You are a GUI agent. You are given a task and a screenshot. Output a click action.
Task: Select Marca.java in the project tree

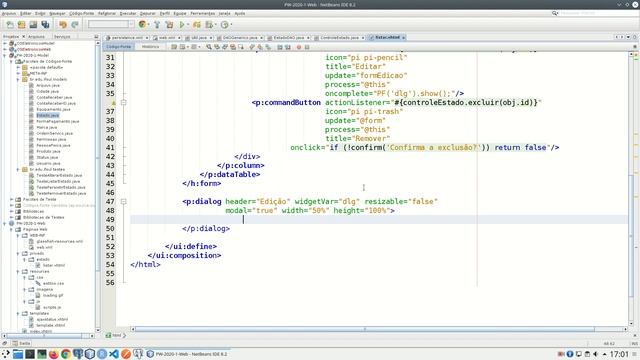click(x=47, y=127)
